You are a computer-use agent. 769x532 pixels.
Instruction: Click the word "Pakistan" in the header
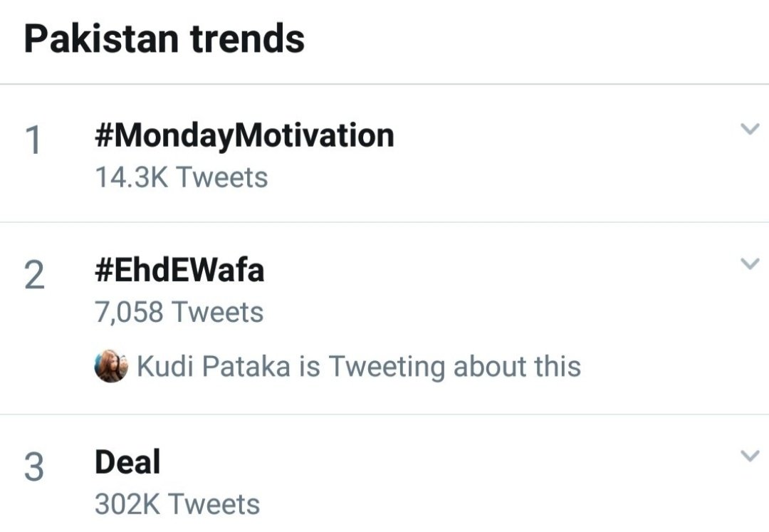tap(101, 38)
